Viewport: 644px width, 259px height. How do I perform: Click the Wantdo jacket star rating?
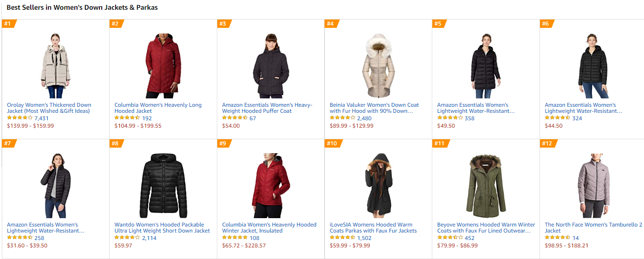click(127, 238)
